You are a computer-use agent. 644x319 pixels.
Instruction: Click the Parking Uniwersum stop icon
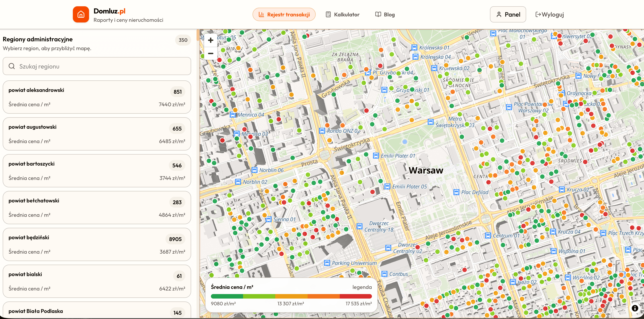[327, 263]
